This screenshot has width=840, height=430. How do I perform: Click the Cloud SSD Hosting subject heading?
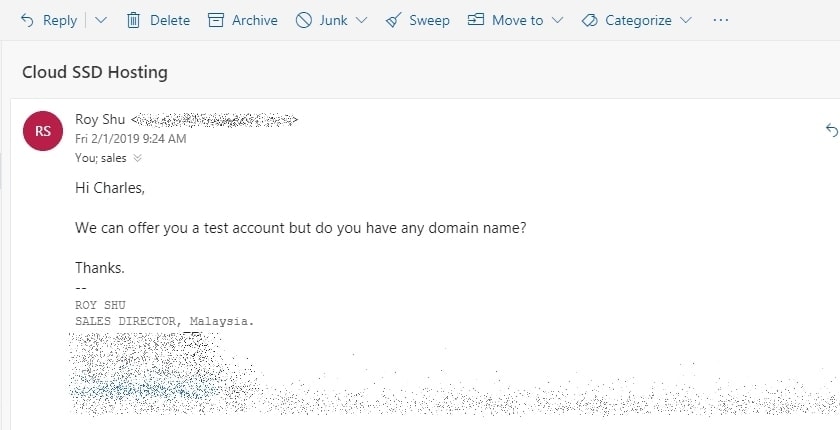pyautogui.click(x=95, y=72)
